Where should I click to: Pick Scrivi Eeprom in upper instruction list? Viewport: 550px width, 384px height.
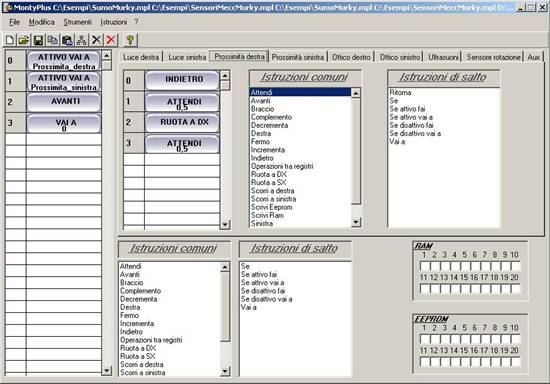coord(271,207)
